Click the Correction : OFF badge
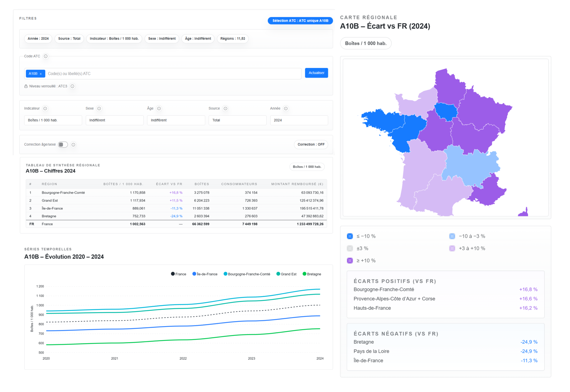Image resolution: width=570 pixels, height=392 pixels. (311, 145)
